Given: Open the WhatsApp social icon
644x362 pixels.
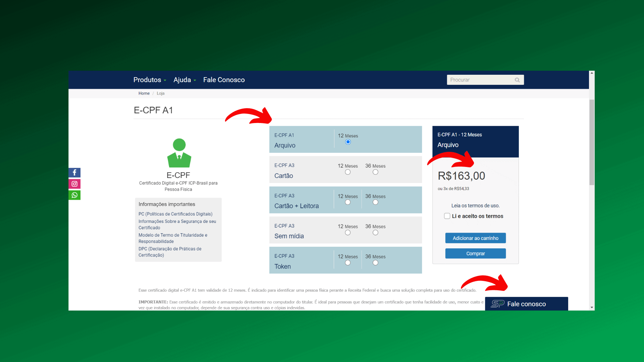Looking at the screenshot, I should tap(74, 195).
